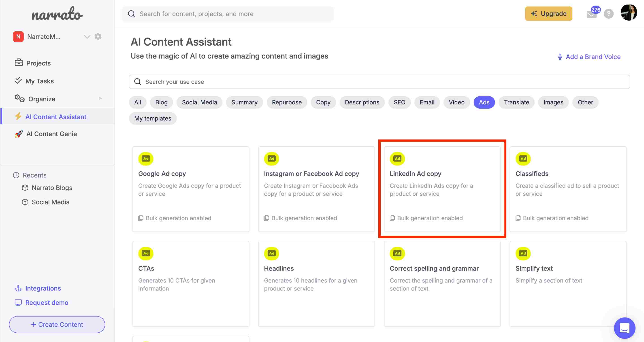Click the top search magnifier icon
The height and width of the screenshot is (342, 644).
132,14
